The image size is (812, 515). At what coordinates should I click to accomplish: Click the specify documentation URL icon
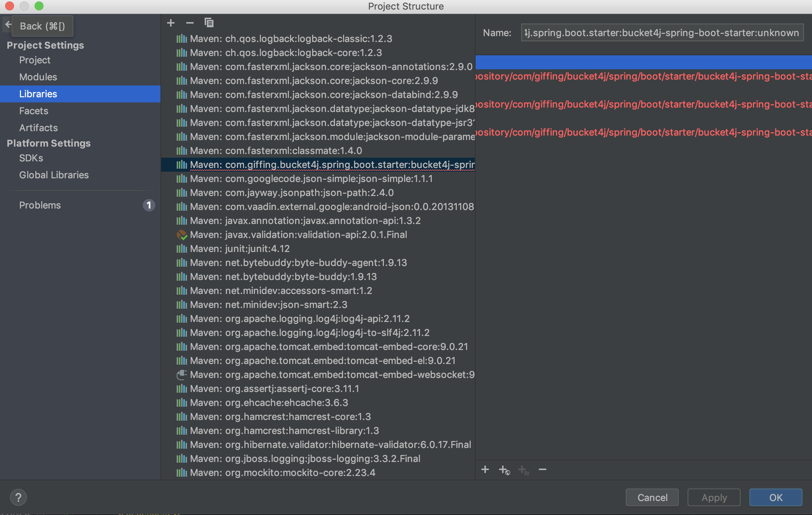point(504,470)
